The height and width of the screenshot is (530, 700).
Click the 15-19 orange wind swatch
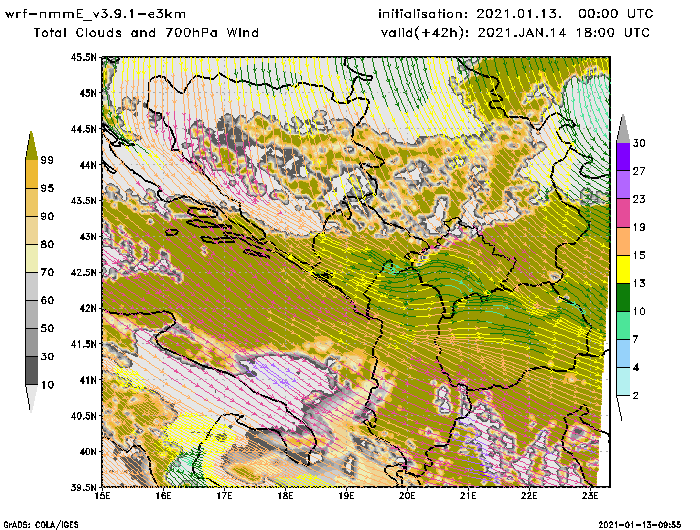coord(623,241)
